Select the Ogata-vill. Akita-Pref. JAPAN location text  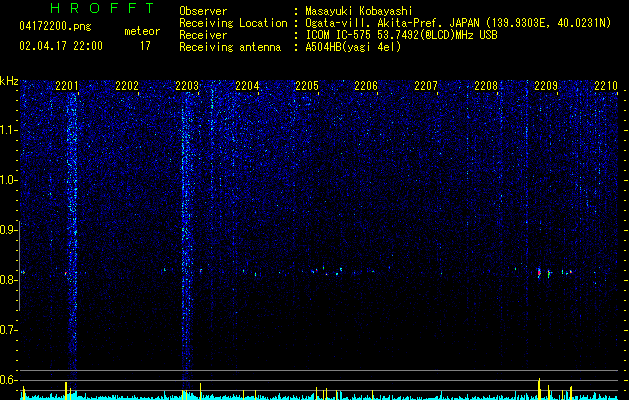pos(458,23)
